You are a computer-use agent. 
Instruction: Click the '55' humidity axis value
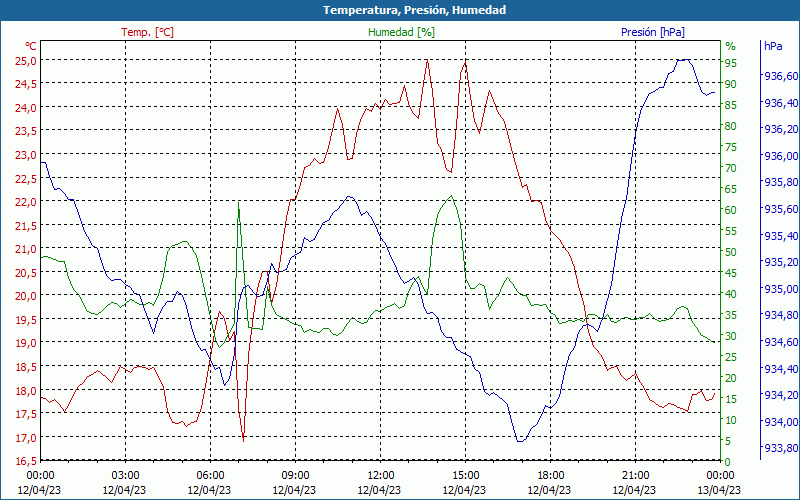tap(731, 231)
